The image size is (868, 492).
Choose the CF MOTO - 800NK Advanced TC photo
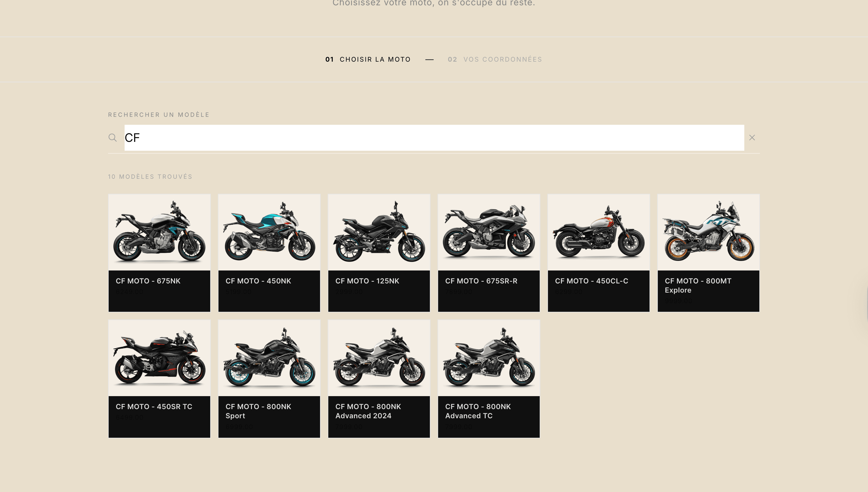tap(489, 358)
